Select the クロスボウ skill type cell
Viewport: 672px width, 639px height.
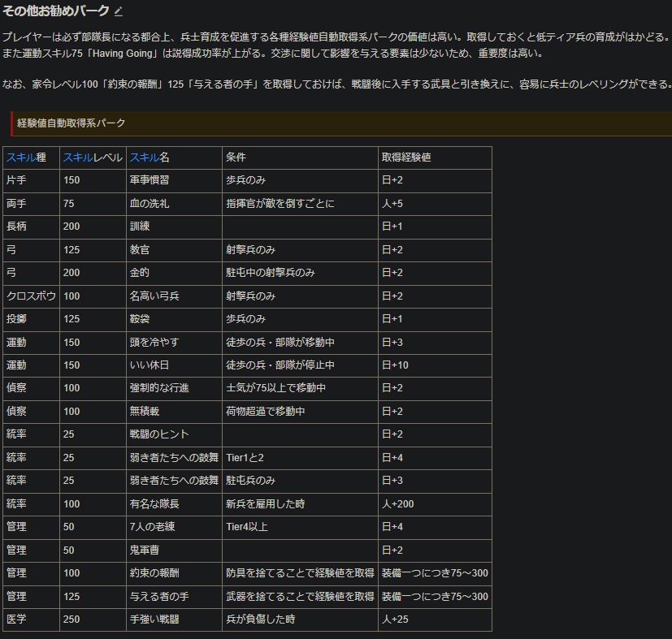(30, 296)
